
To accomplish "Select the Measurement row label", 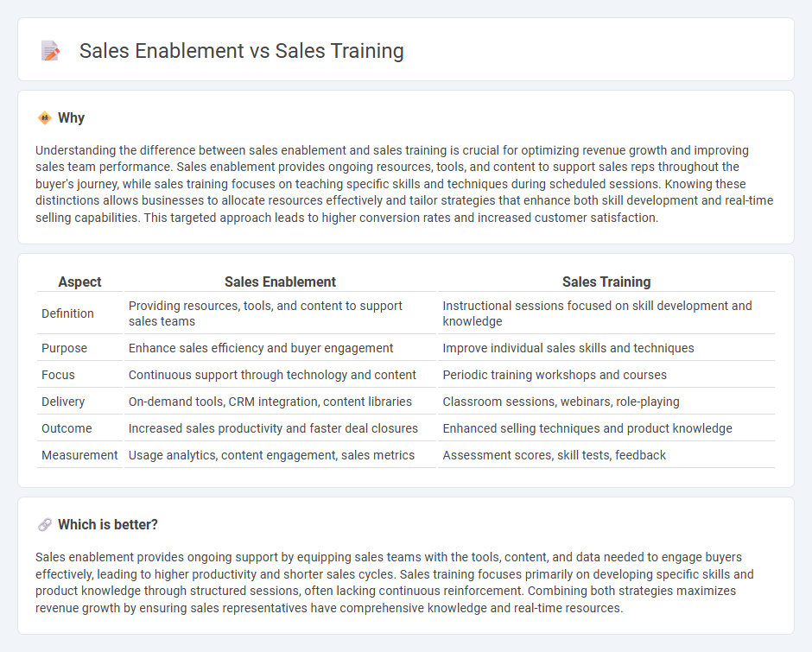I will (x=79, y=455).
